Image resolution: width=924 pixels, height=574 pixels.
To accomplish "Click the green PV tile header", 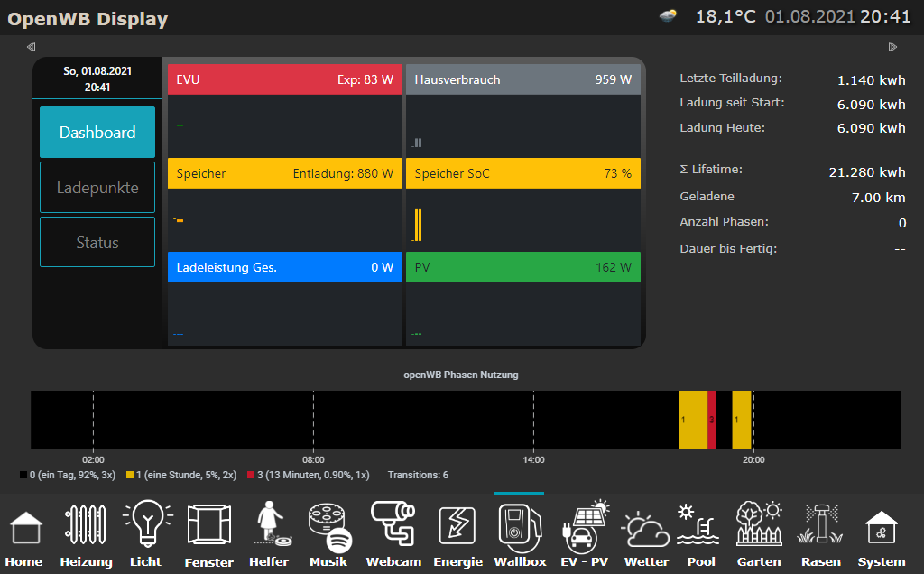I will 522,267.
